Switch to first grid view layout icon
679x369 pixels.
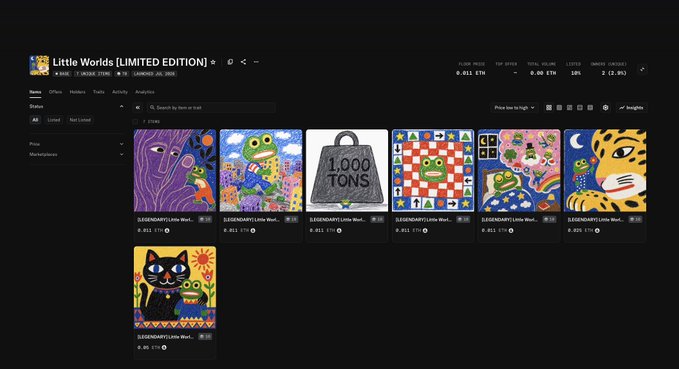click(x=549, y=107)
